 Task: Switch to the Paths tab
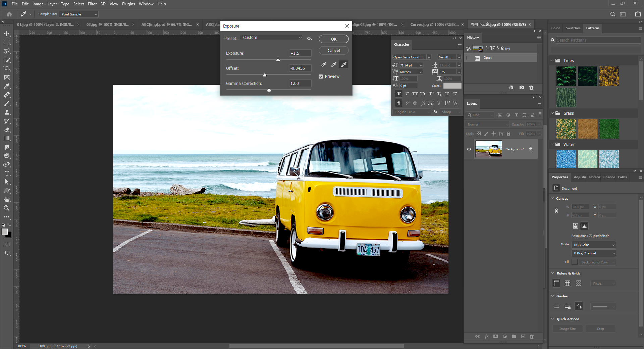pyautogui.click(x=622, y=177)
